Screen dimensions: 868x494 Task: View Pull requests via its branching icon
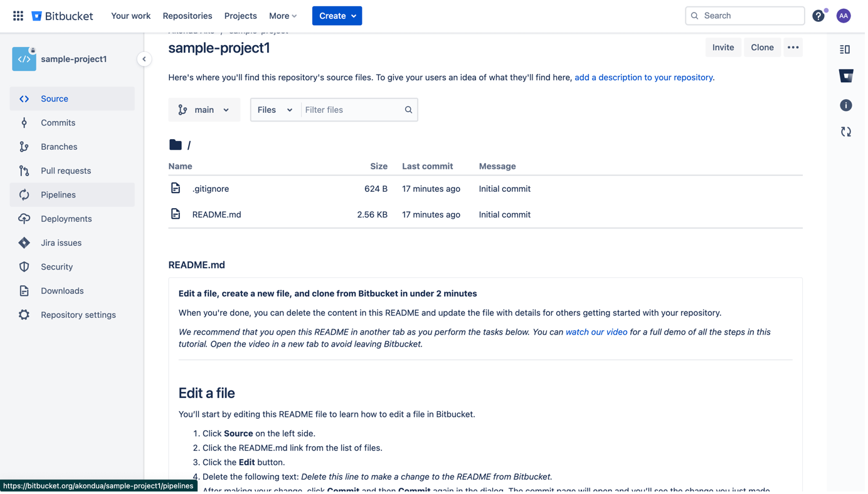pyautogui.click(x=23, y=170)
